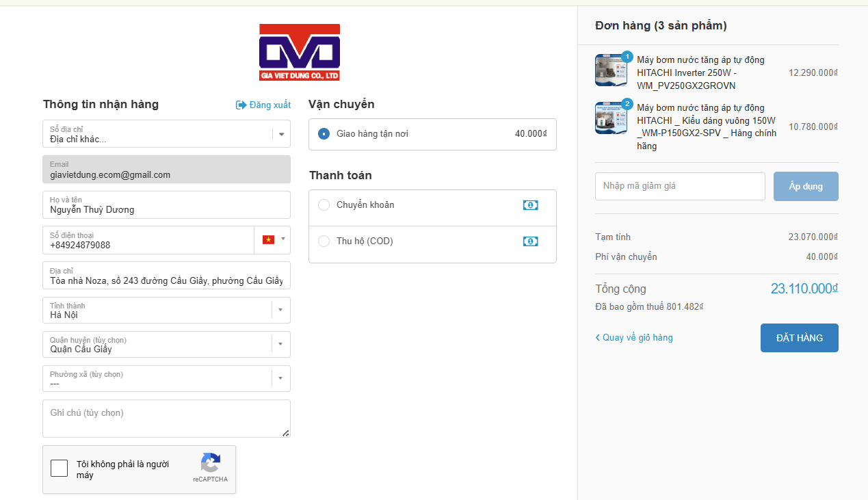Image resolution: width=868 pixels, height=500 pixels.
Task: Click product name HITACHI Kiểu dáng vuông 150W
Action: pos(707,127)
